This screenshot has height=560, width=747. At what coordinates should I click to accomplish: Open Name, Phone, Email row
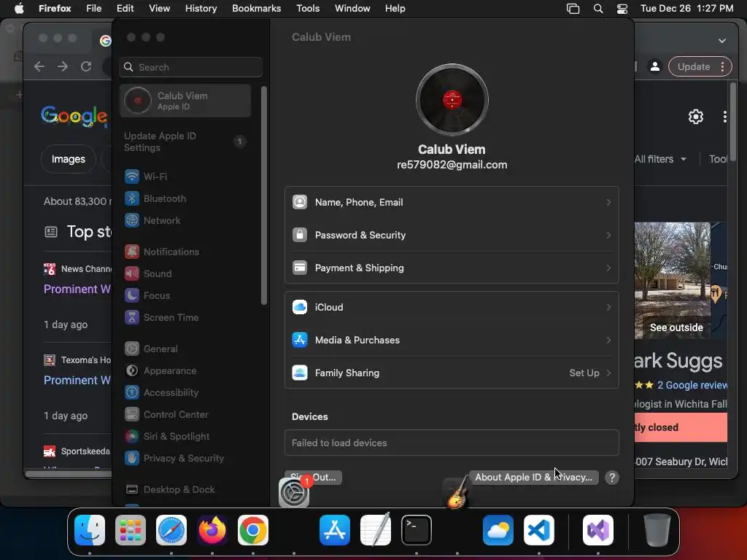coord(452,203)
